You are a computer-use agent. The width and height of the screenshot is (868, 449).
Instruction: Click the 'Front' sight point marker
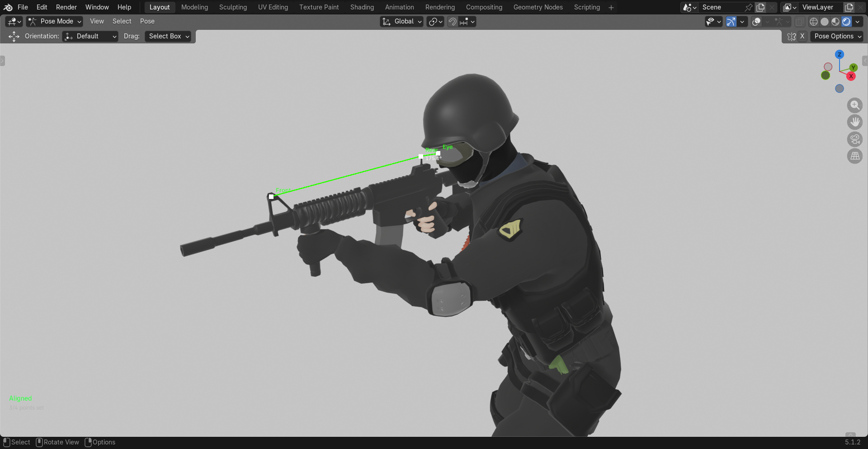pos(271,196)
